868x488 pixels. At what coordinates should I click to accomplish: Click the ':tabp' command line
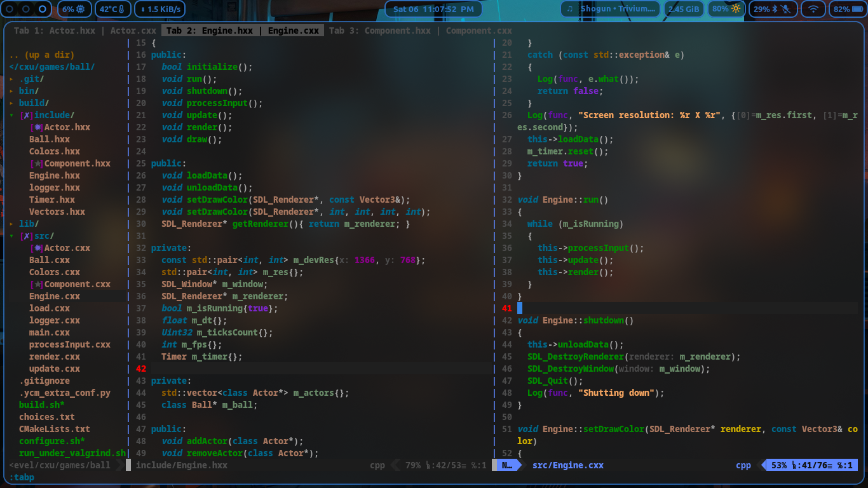(22, 477)
